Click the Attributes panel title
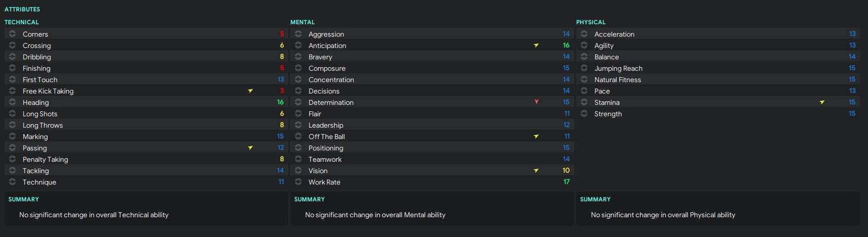 coord(22,9)
